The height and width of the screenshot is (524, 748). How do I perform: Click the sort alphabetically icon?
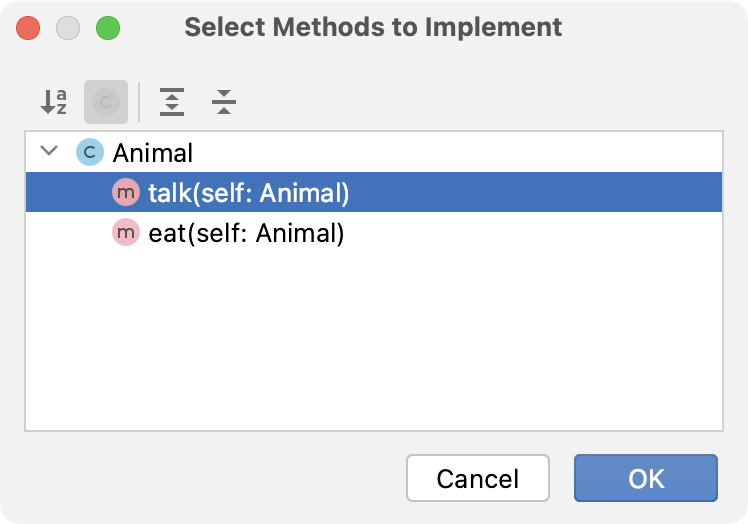tap(53, 101)
